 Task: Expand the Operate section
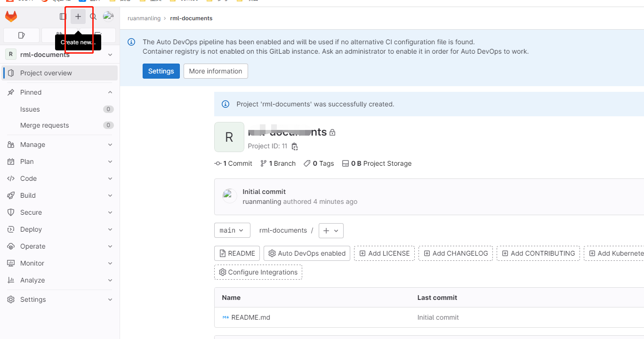pos(60,246)
